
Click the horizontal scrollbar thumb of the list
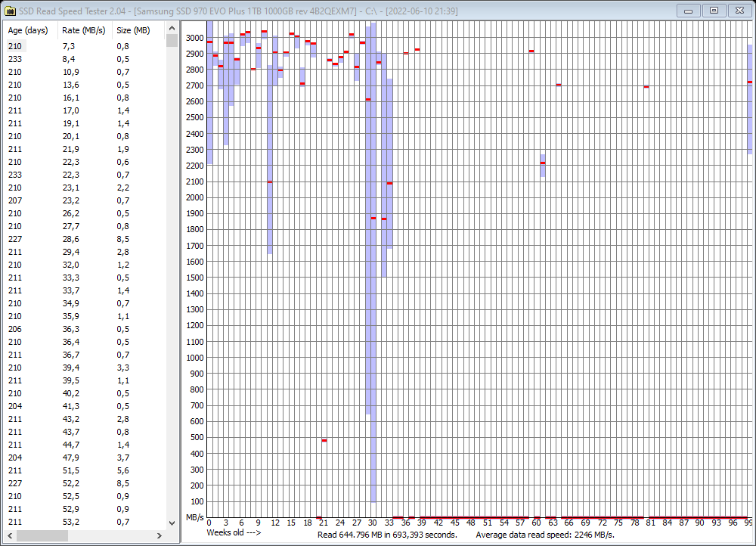point(42,535)
